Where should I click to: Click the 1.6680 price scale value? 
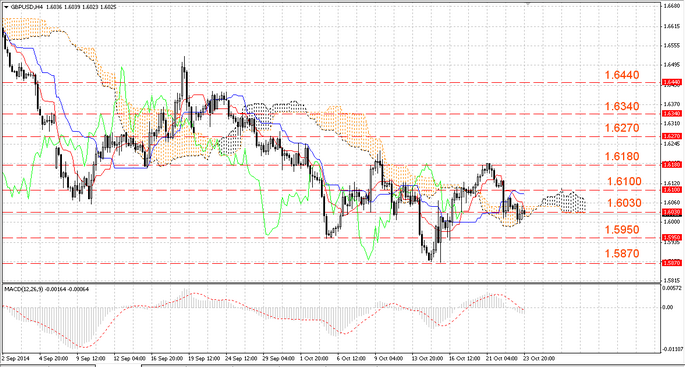(671, 7)
